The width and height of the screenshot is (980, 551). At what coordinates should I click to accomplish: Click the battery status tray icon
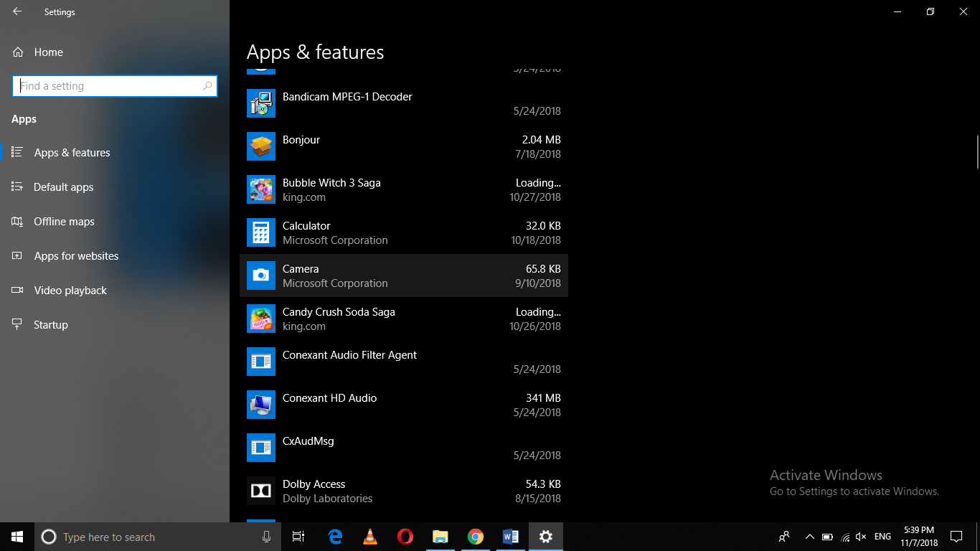(x=827, y=537)
